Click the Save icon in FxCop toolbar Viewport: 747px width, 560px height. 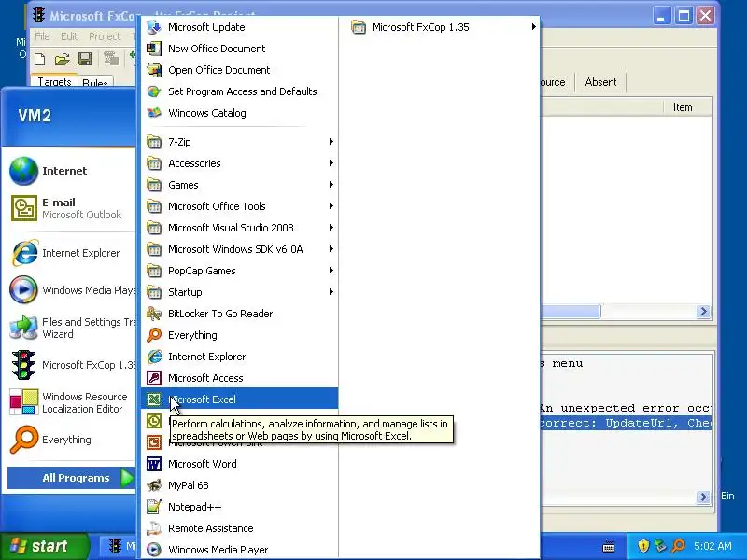click(x=85, y=59)
